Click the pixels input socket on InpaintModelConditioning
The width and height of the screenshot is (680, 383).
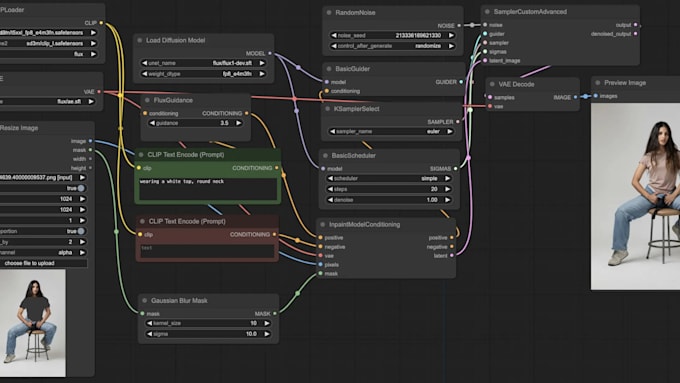coord(320,265)
